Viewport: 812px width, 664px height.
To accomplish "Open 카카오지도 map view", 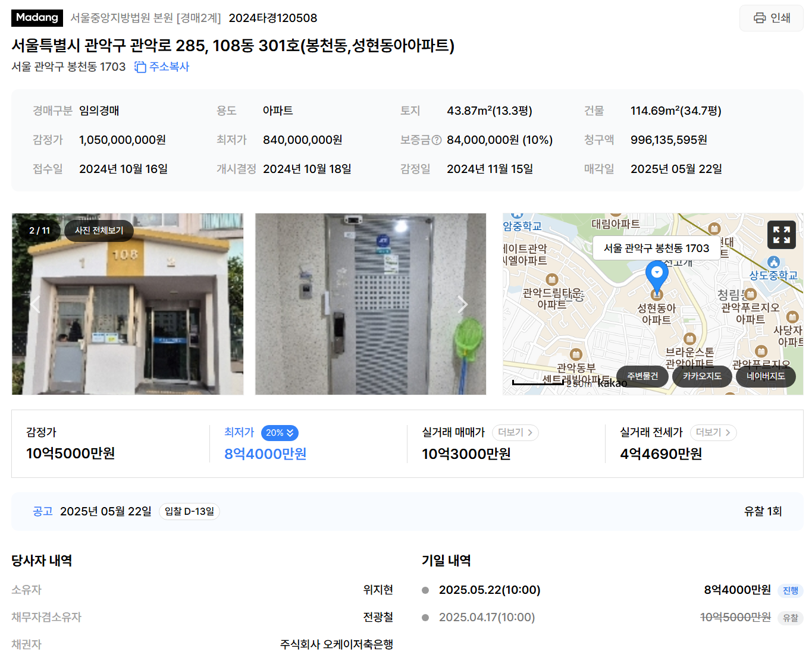I will click(702, 376).
